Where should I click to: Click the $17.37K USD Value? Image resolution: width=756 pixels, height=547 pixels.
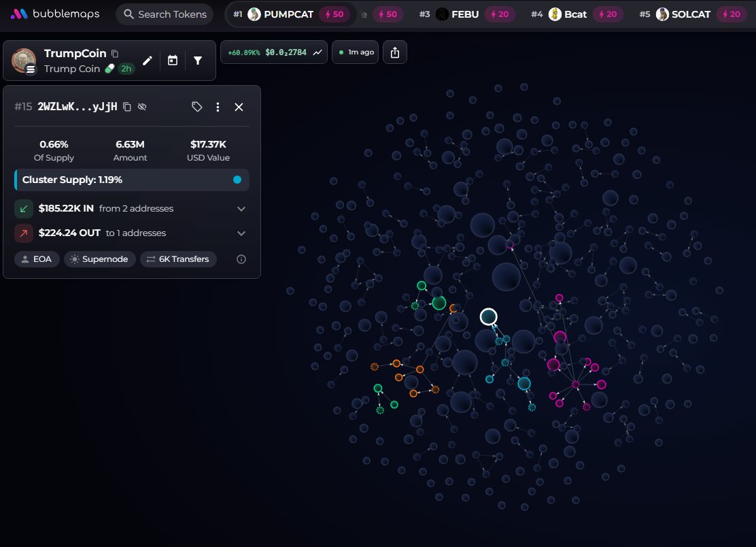point(208,144)
